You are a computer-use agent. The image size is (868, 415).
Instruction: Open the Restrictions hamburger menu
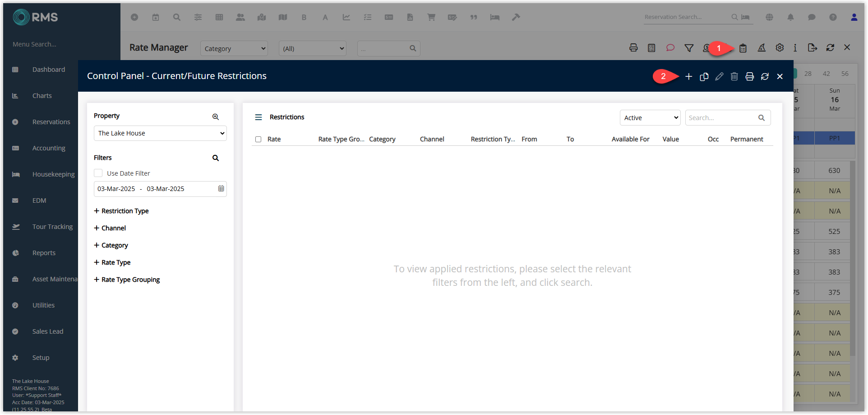tap(259, 117)
